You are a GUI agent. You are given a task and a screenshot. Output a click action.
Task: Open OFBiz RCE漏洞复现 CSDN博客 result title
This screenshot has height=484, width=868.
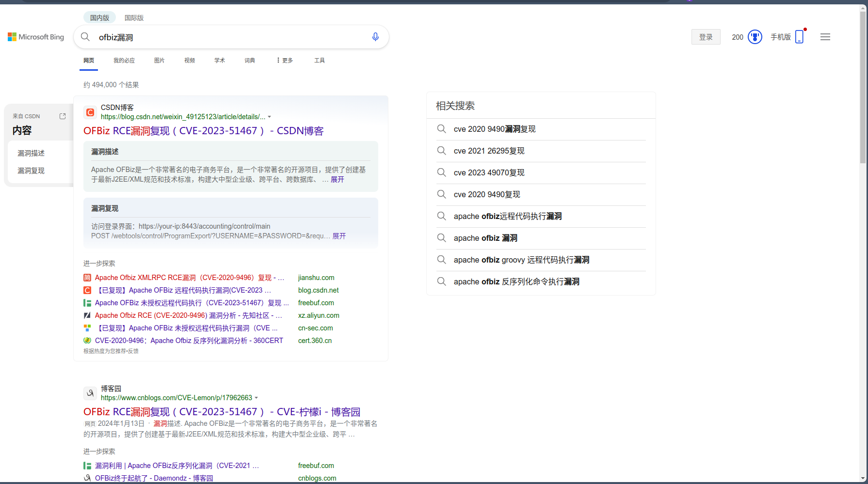[x=204, y=131]
